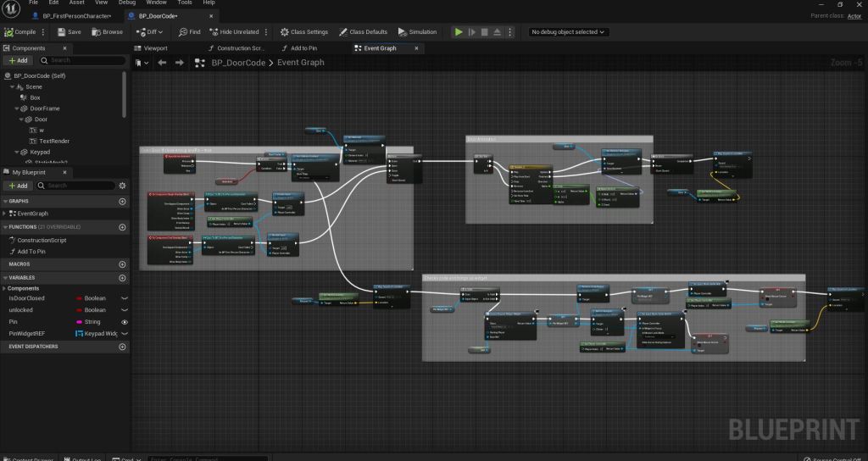Toggle the closed-eye icon for IsDoorClosed variable
The image size is (868, 461).
tap(125, 298)
